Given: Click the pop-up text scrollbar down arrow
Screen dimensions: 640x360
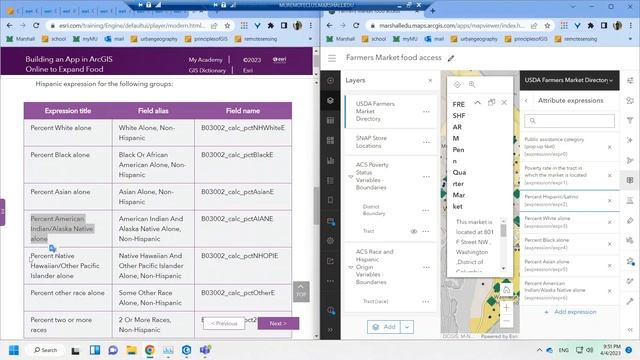Looking at the screenshot, I should click(x=503, y=268).
